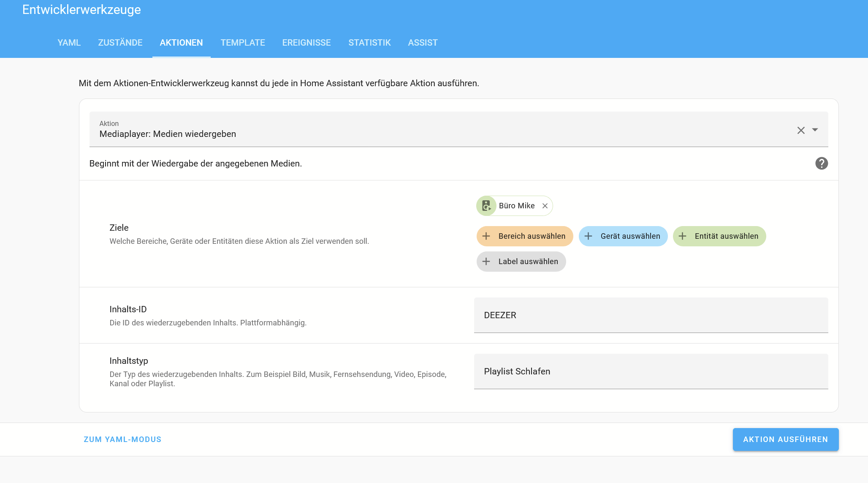This screenshot has width=868, height=483.
Task: Expand the Aktion dropdown arrow
Action: pyautogui.click(x=815, y=130)
